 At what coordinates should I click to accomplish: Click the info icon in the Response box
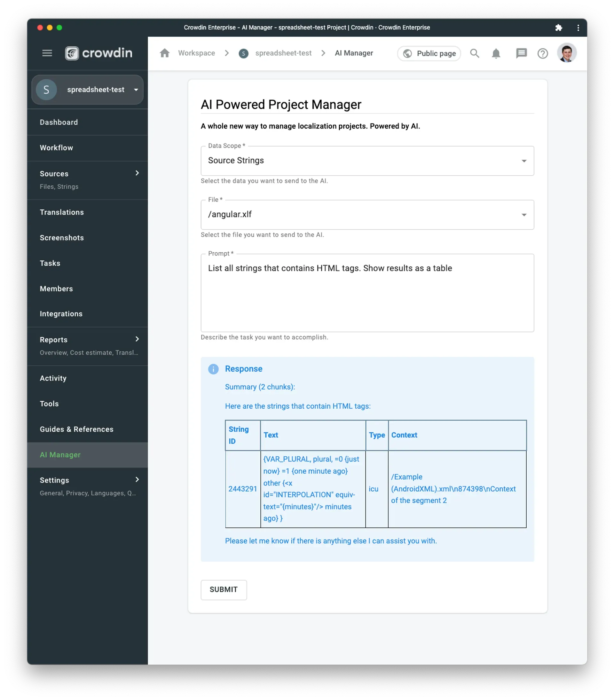(213, 369)
